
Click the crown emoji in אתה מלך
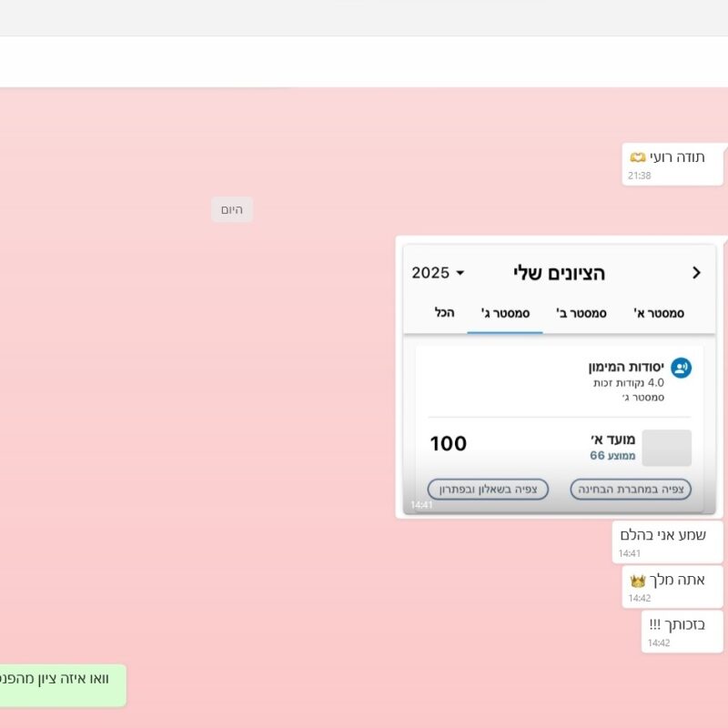(x=638, y=581)
